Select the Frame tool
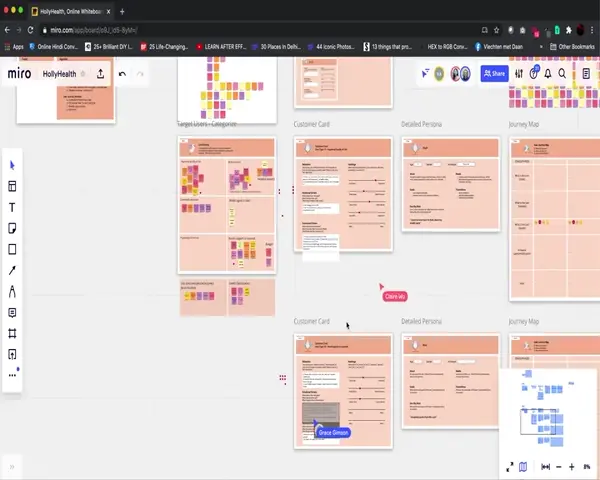Viewport: 600px width, 480px height. pyautogui.click(x=12, y=333)
